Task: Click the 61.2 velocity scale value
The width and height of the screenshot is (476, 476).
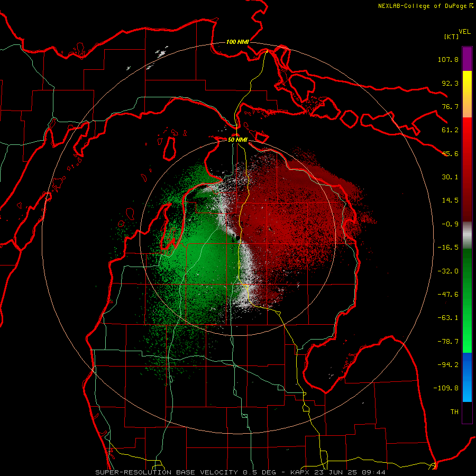Action: (x=450, y=130)
